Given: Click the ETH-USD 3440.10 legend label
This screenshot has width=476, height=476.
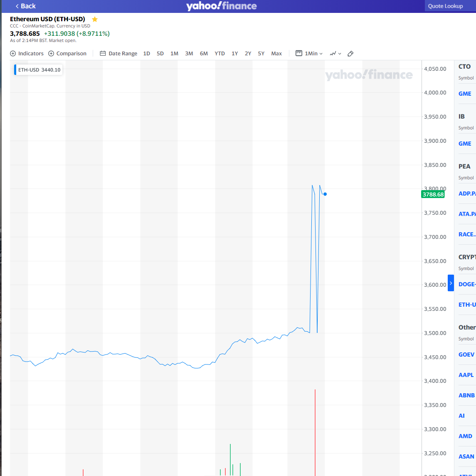Looking at the screenshot, I should coord(39,70).
